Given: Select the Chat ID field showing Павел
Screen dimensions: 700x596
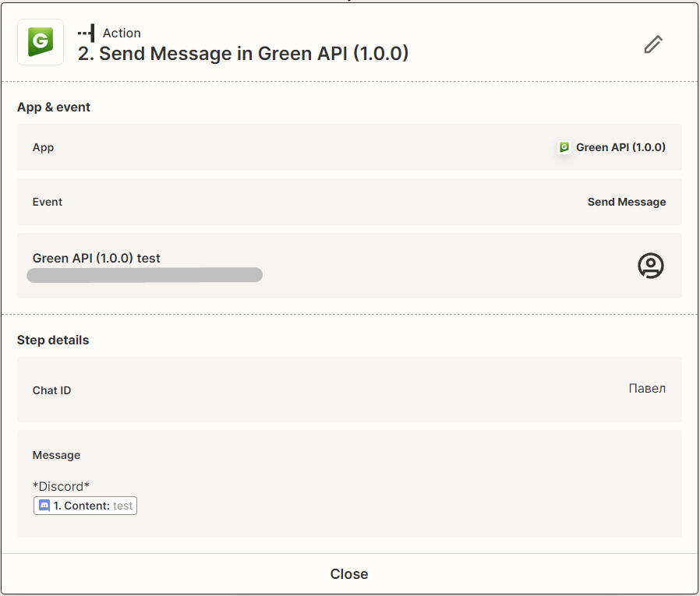Looking at the screenshot, I should [349, 390].
